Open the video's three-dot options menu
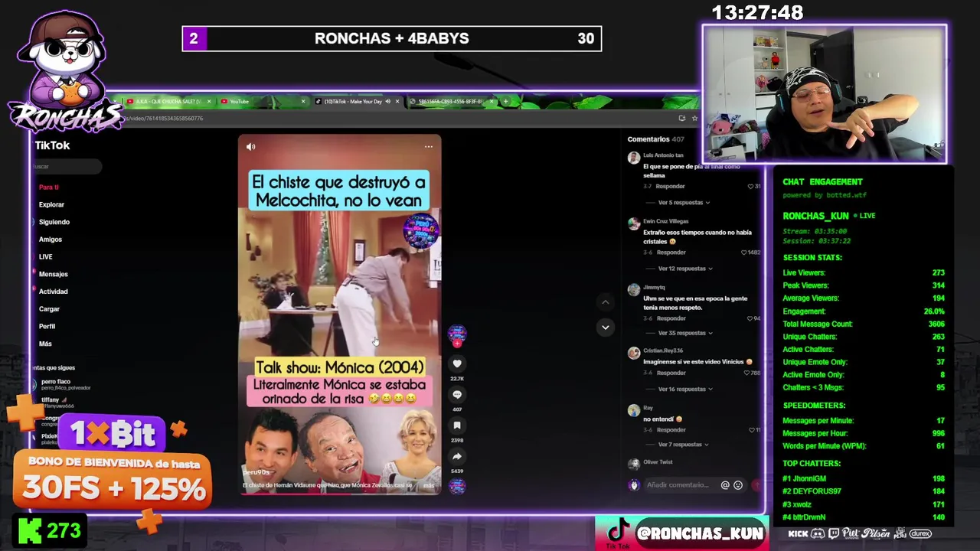980x551 pixels. [x=429, y=147]
